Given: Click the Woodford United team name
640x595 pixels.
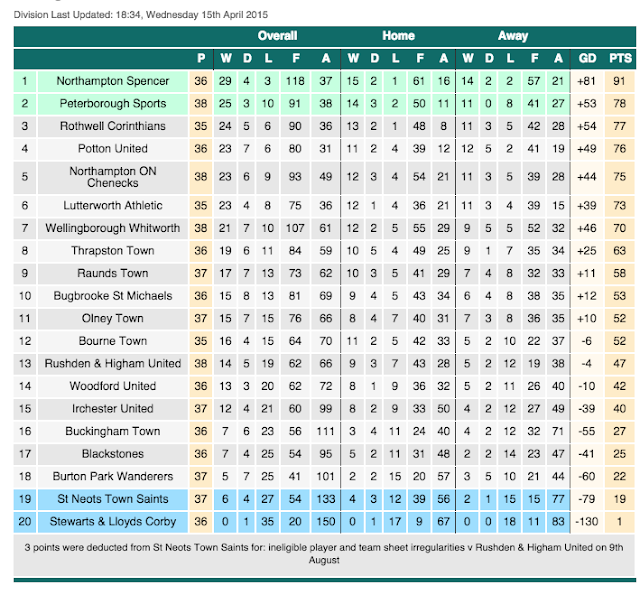Looking at the screenshot, I should coord(113,386).
